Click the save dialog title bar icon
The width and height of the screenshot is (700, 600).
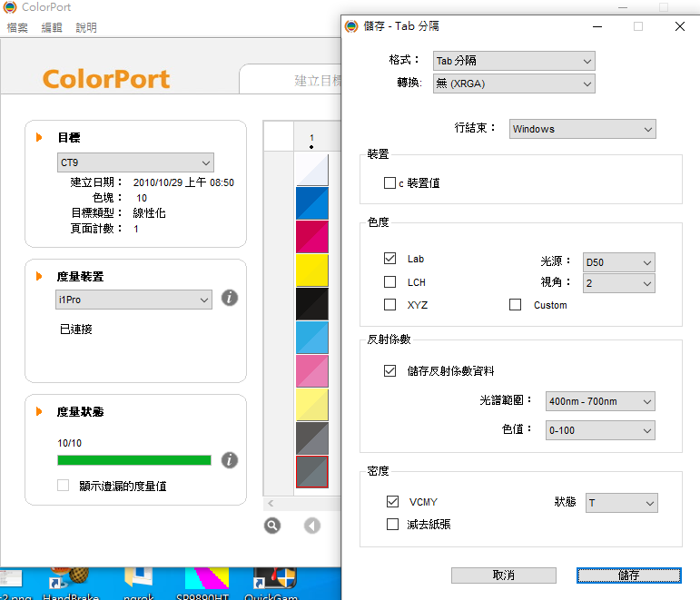(x=351, y=26)
